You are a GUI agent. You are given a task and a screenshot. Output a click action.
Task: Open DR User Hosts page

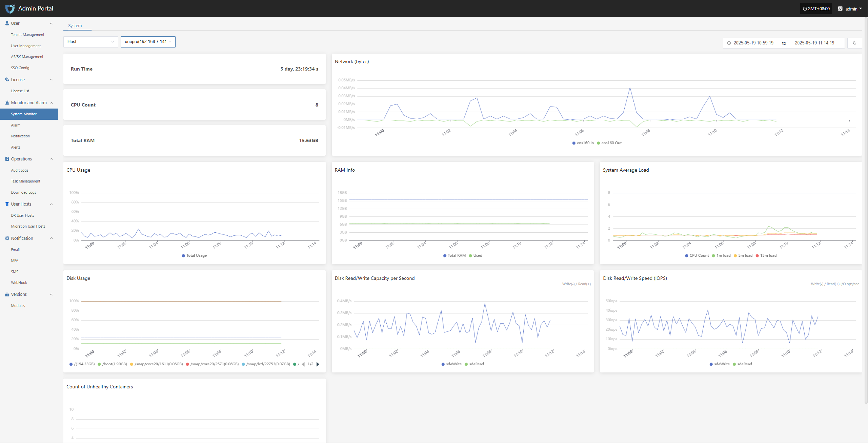tap(22, 215)
